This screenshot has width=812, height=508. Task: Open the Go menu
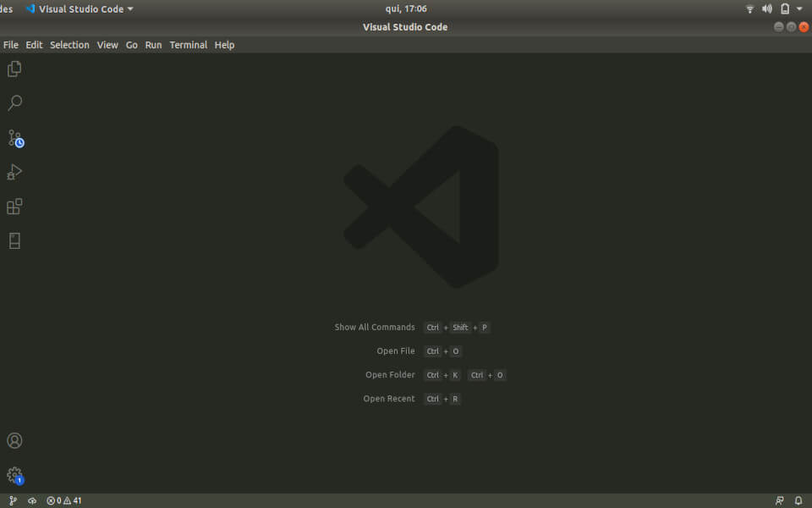[x=132, y=45]
